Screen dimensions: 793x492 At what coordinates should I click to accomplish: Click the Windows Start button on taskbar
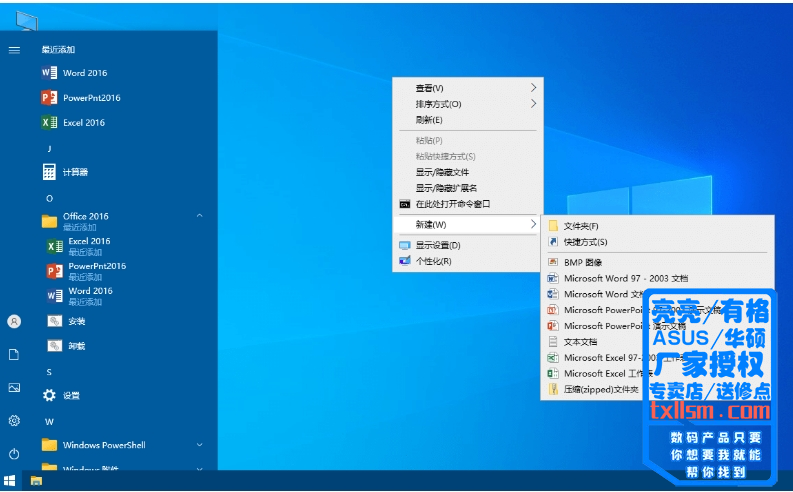click(x=9, y=481)
